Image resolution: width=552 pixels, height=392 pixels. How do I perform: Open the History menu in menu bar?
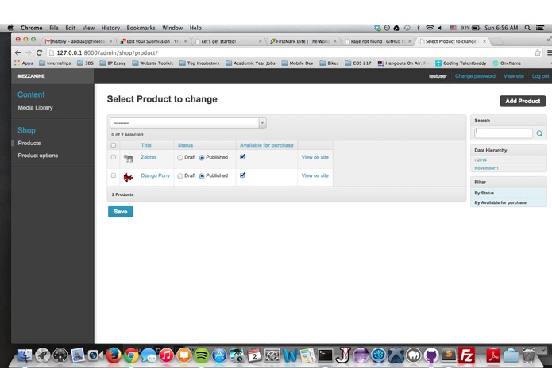[x=110, y=28]
